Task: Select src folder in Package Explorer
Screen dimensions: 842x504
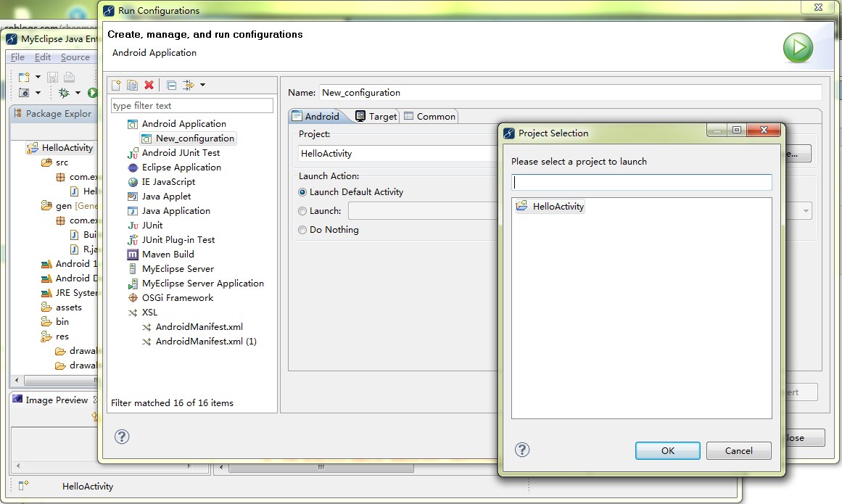Action: 55,162
